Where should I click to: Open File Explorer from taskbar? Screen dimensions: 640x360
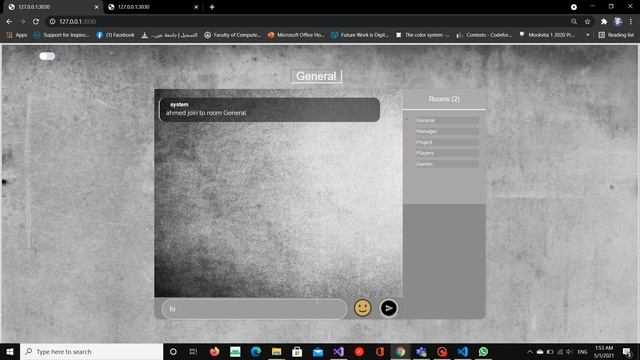tap(277, 351)
